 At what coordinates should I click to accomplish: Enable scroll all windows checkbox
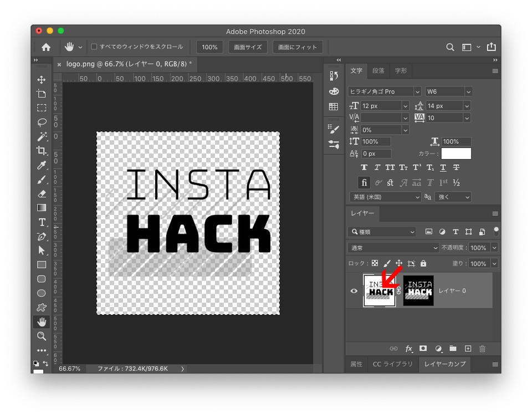(x=94, y=47)
